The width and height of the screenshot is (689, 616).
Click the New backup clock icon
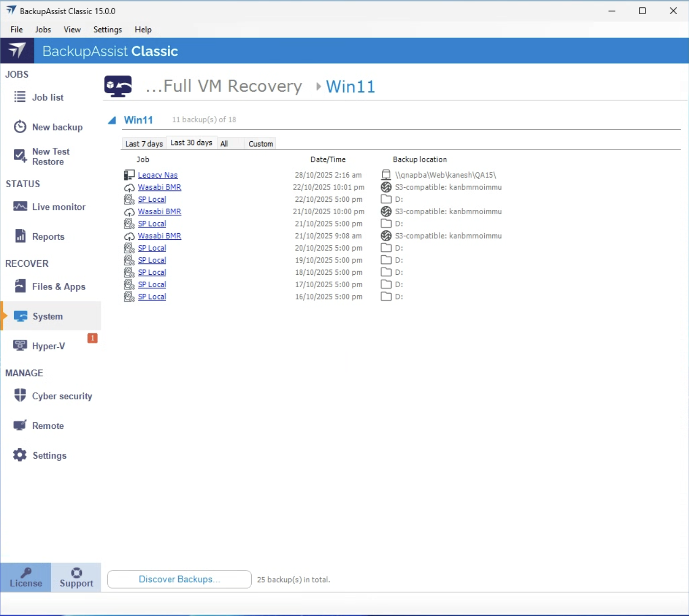pos(20,127)
